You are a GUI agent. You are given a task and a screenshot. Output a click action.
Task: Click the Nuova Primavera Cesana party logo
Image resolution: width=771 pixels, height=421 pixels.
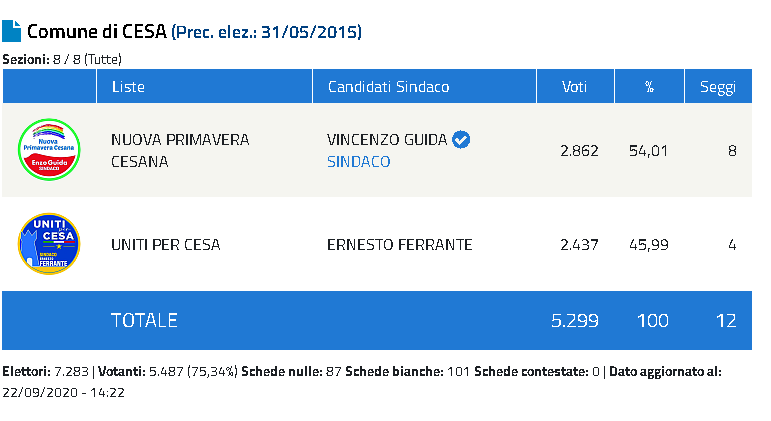click(49, 150)
